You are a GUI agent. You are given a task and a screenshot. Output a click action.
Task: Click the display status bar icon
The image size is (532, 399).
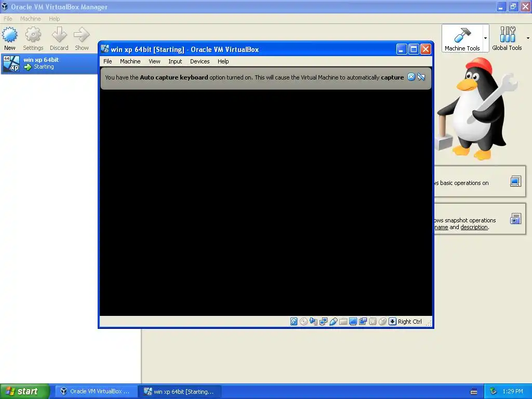[353, 321]
